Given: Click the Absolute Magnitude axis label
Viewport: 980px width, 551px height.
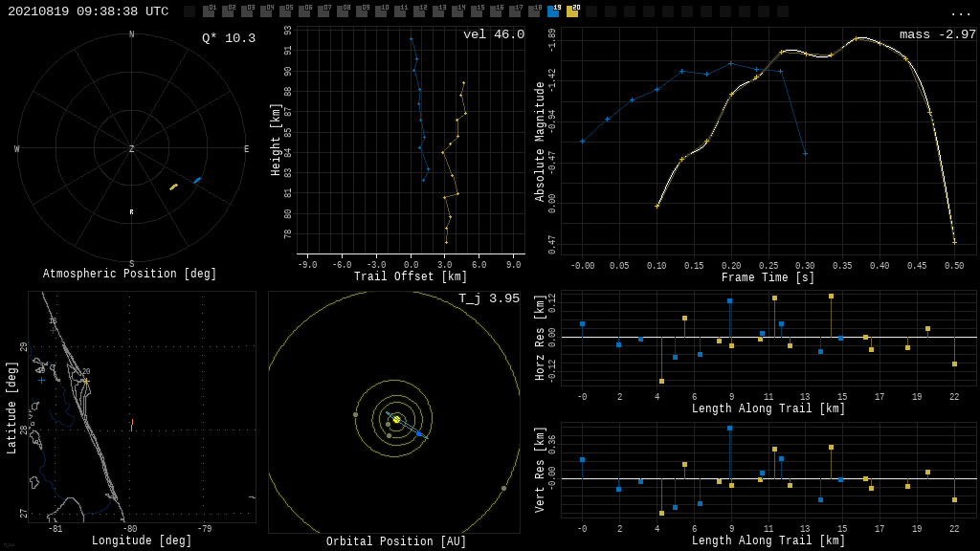Looking at the screenshot, I should pos(540,142).
